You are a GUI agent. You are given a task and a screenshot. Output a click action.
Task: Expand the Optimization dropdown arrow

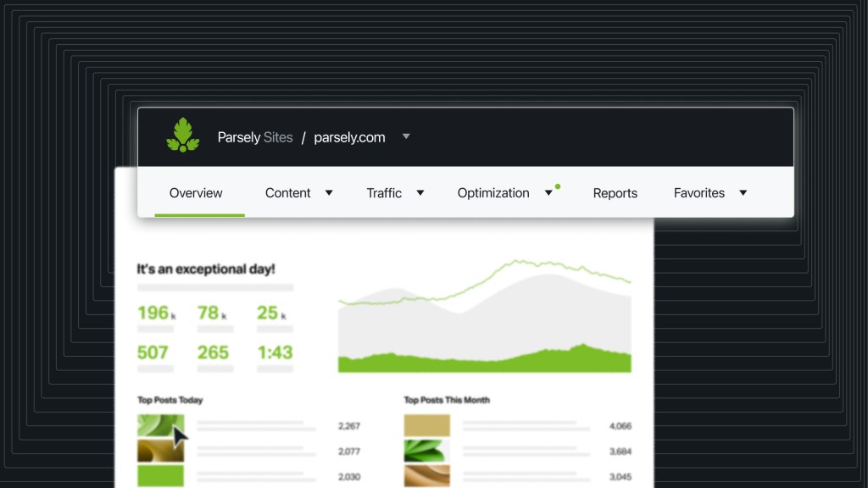tap(548, 193)
